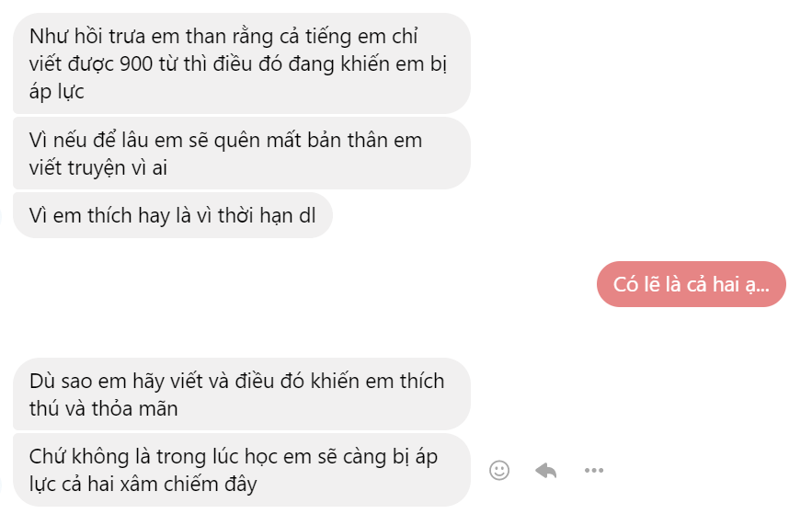Click the message starting 'Vì nếu để lâu'
The height and width of the screenshot is (514, 812).
(x=241, y=154)
